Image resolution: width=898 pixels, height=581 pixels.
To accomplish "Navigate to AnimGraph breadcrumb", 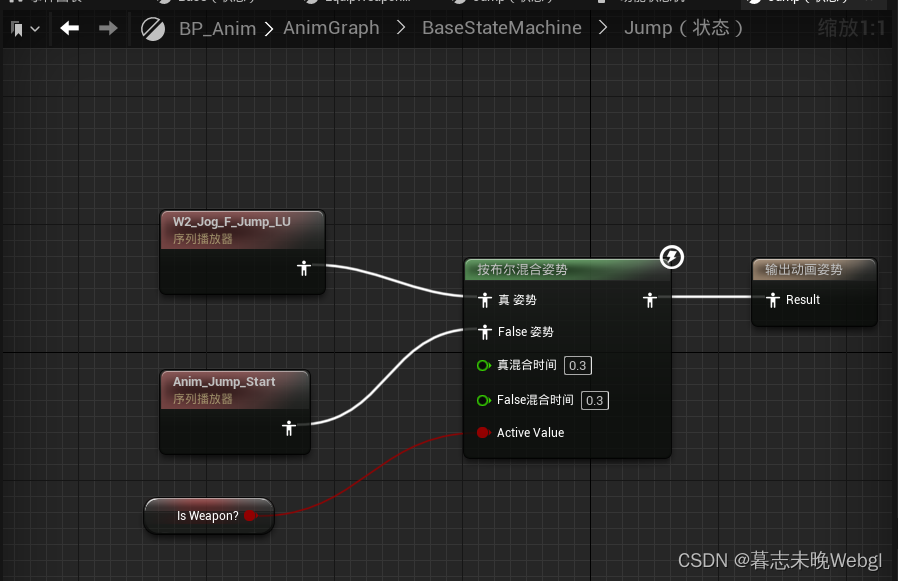I will click(331, 28).
